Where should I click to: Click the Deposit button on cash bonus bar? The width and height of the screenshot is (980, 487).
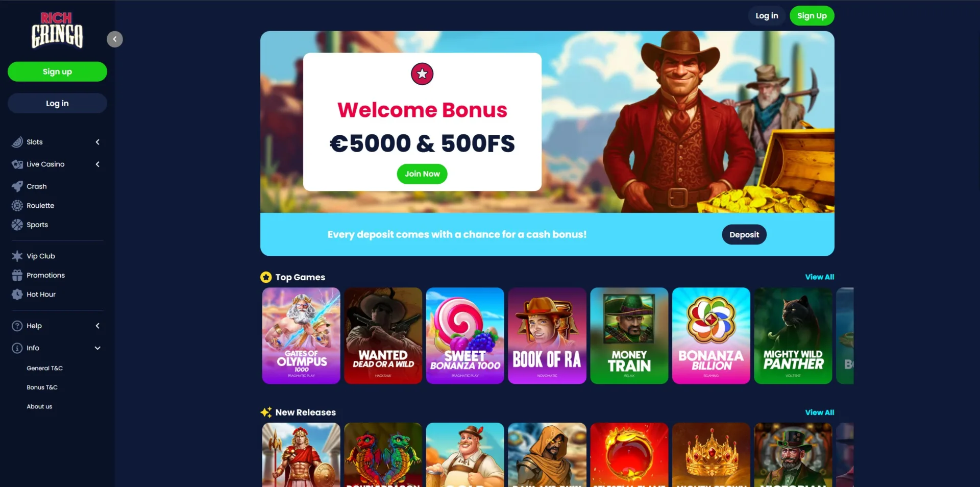tap(744, 235)
